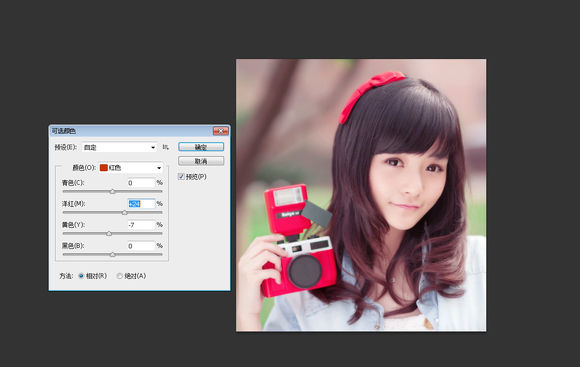Click the portrait photo on the canvas
The width and height of the screenshot is (580, 367).
pyautogui.click(x=361, y=195)
